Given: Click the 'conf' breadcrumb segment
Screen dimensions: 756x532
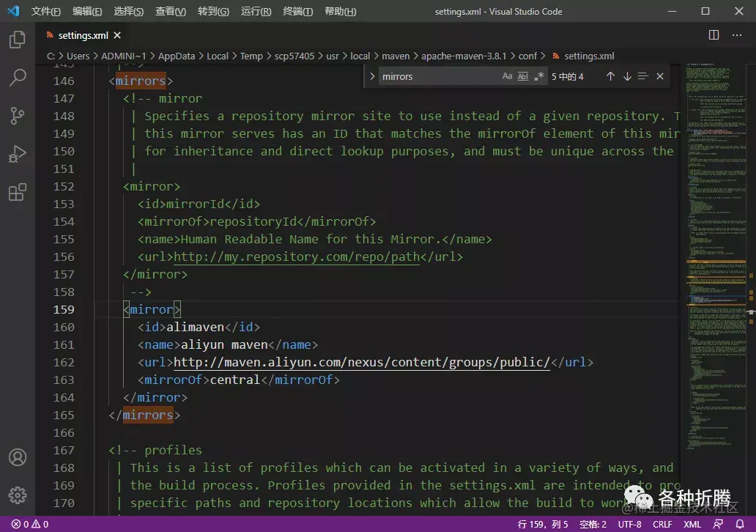Looking at the screenshot, I should (x=527, y=56).
